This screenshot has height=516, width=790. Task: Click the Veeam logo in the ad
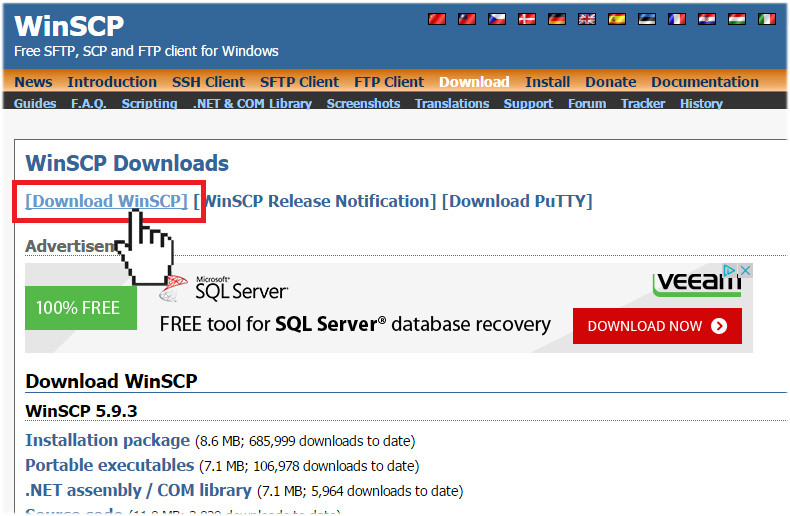pyautogui.click(x=697, y=283)
